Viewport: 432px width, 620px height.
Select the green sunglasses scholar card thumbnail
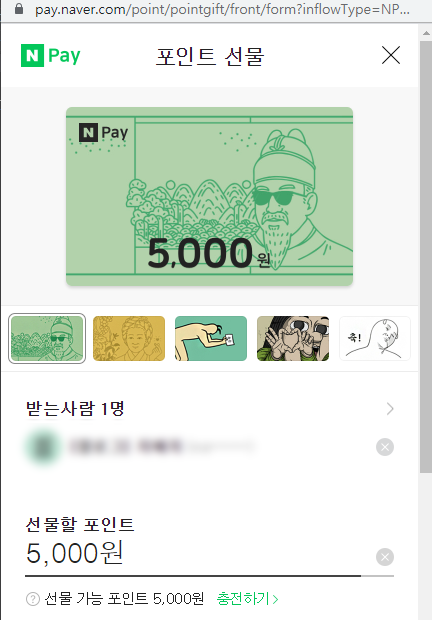click(47, 338)
